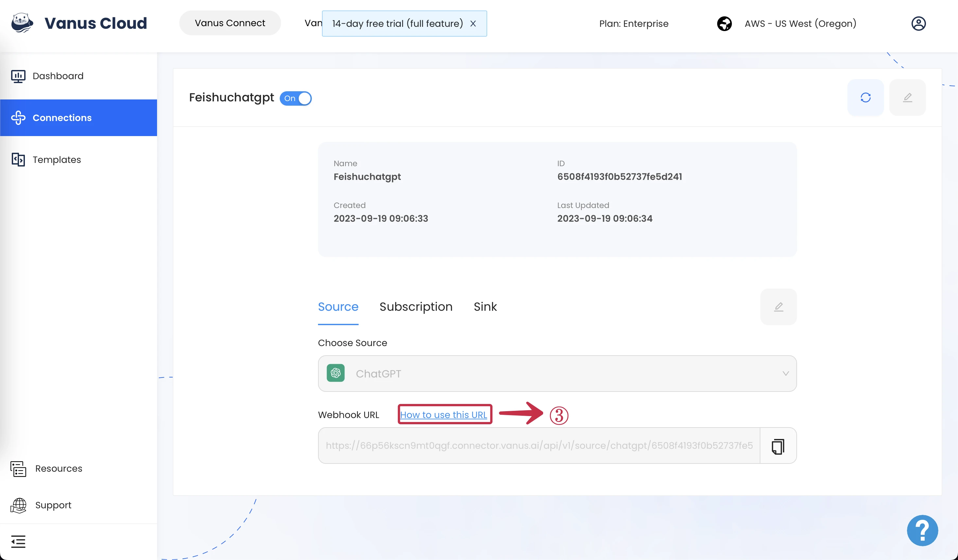The width and height of the screenshot is (958, 560).
Task: Expand the source dropdown chevron arrow
Action: click(x=785, y=374)
